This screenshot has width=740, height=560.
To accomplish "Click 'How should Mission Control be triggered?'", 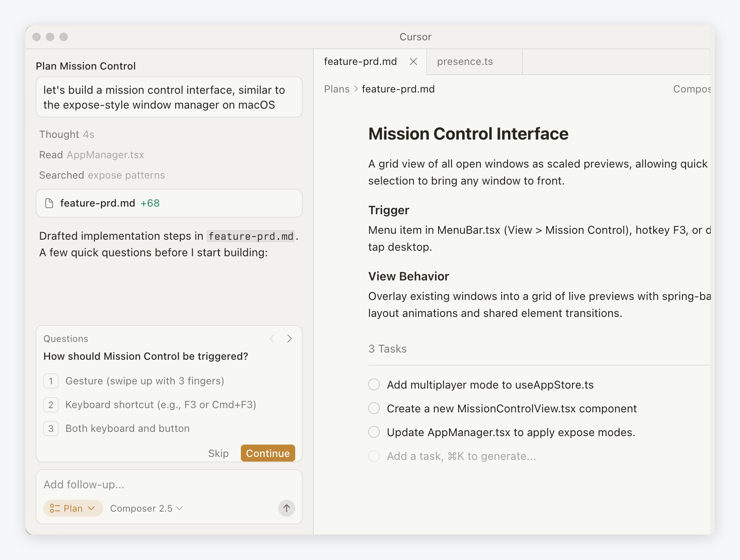I will [145, 356].
